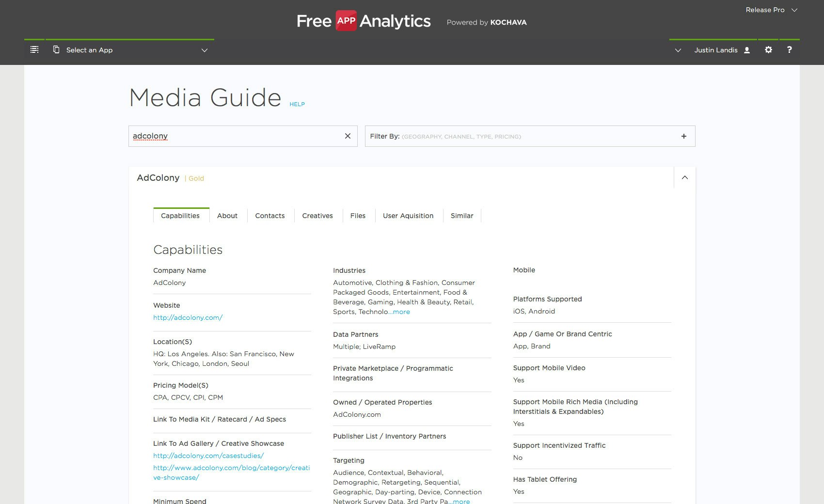
Task: Open the http://adcolony.com/ website link
Action: coord(188,317)
